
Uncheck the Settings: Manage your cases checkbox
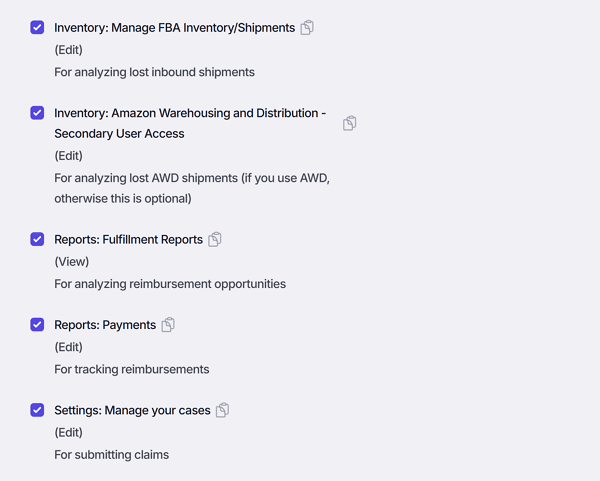37,410
